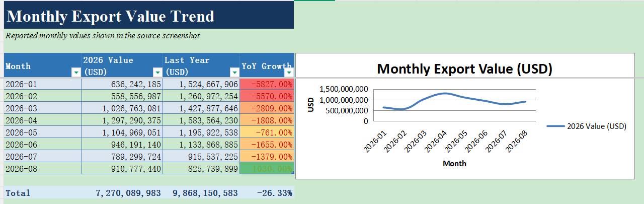644x204 pixels.
Task: Select last year value 915,537,225
Action: click(x=201, y=157)
